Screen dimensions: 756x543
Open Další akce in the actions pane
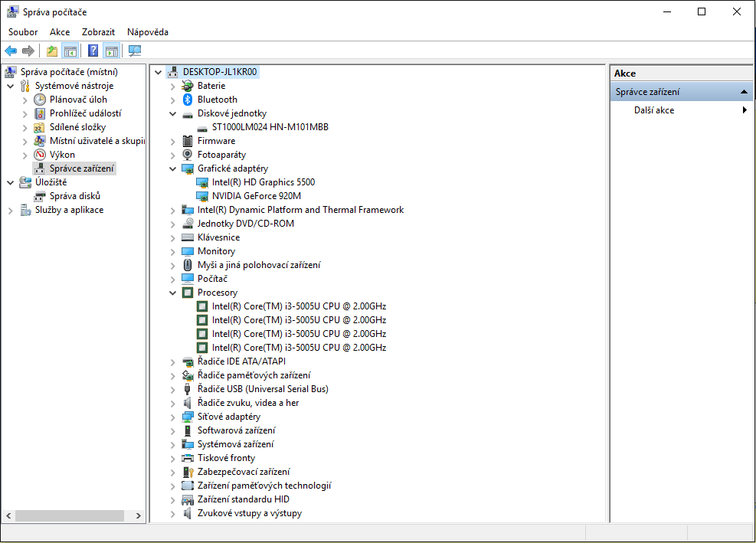(x=654, y=110)
